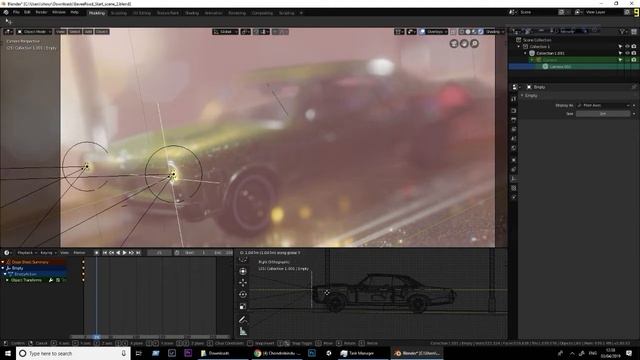The height and width of the screenshot is (360, 640).
Task: Switch to rendered viewport shading
Action: click(x=480, y=31)
